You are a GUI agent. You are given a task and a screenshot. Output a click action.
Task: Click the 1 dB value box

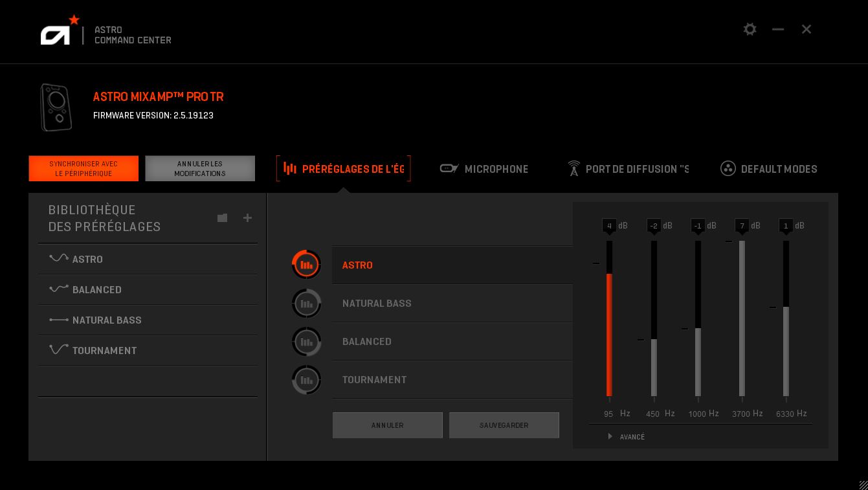coord(786,226)
